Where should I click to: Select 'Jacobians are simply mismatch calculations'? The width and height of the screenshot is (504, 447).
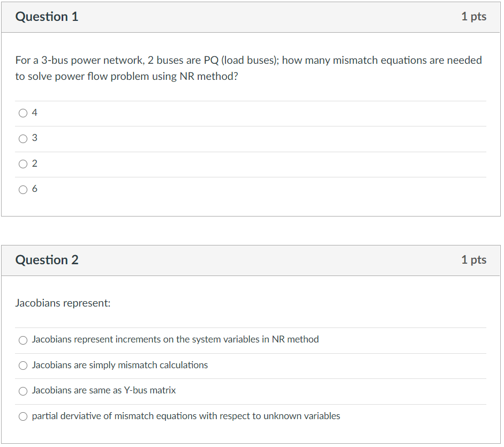[x=23, y=365]
